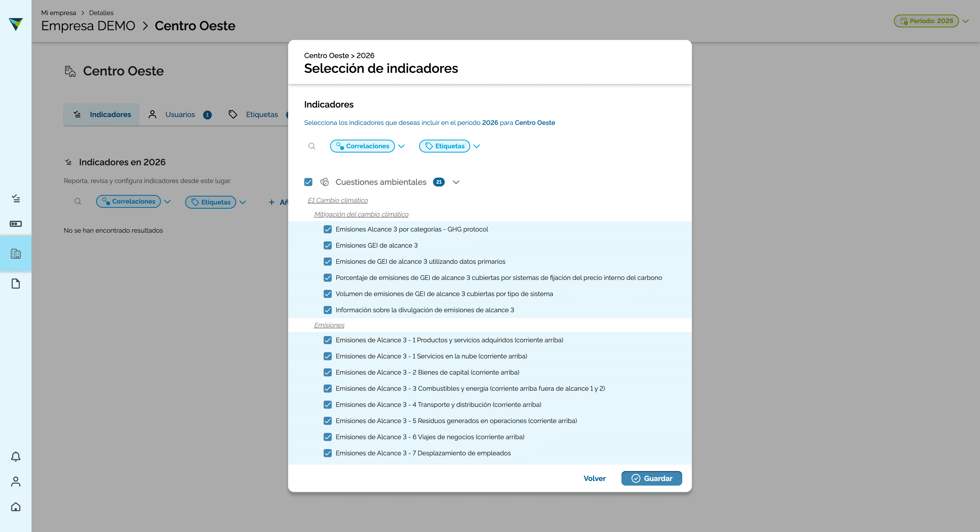Image resolution: width=980 pixels, height=532 pixels.
Task: Uncheck Alcance 3 - 7 Desplazamiento de empleados
Action: pyautogui.click(x=327, y=453)
